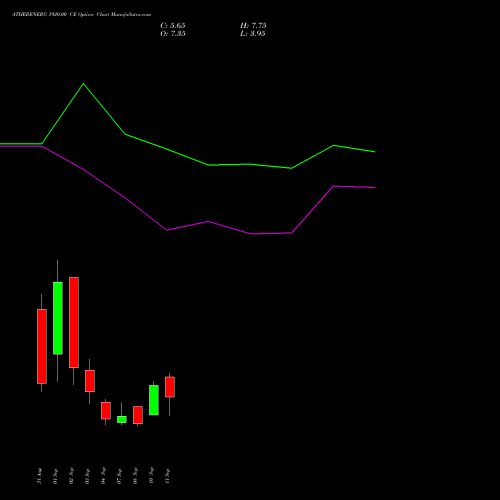Click the '01 Sep' date label
This screenshot has width=500, height=500.
55,476
